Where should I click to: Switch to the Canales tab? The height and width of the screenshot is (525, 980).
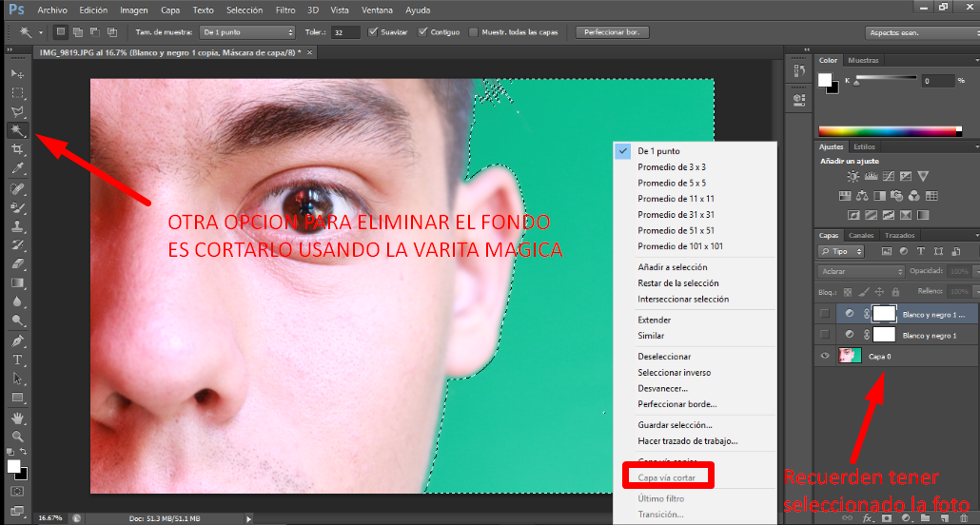861,236
